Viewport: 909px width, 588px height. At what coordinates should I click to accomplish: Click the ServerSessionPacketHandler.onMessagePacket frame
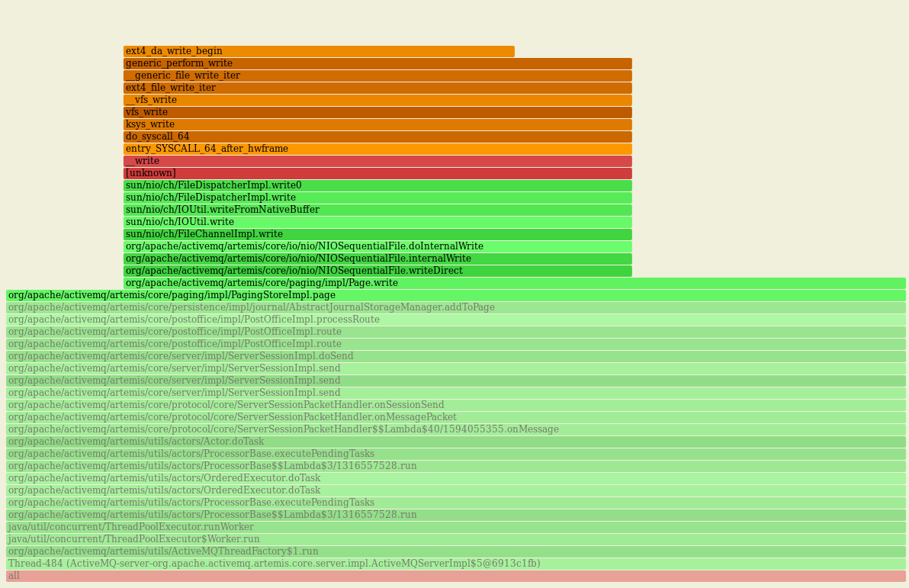tap(456, 417)
